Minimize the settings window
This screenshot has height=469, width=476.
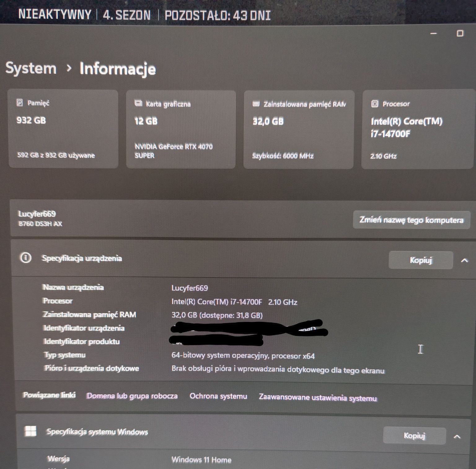434,33
